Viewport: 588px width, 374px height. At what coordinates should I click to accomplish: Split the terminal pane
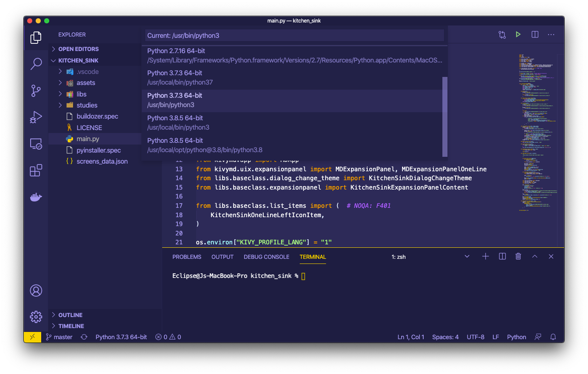pyautogui.click(x=502, y=256)
